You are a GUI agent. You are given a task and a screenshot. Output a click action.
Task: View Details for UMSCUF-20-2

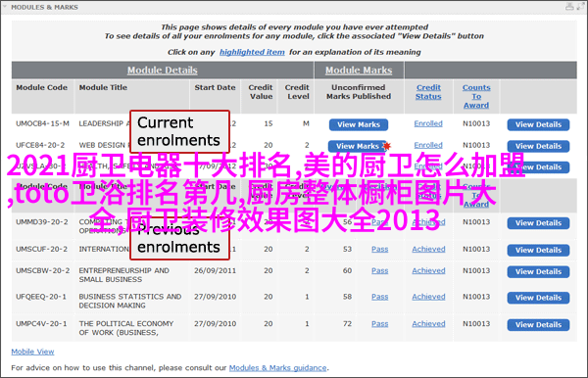click(x=538, y=251)
